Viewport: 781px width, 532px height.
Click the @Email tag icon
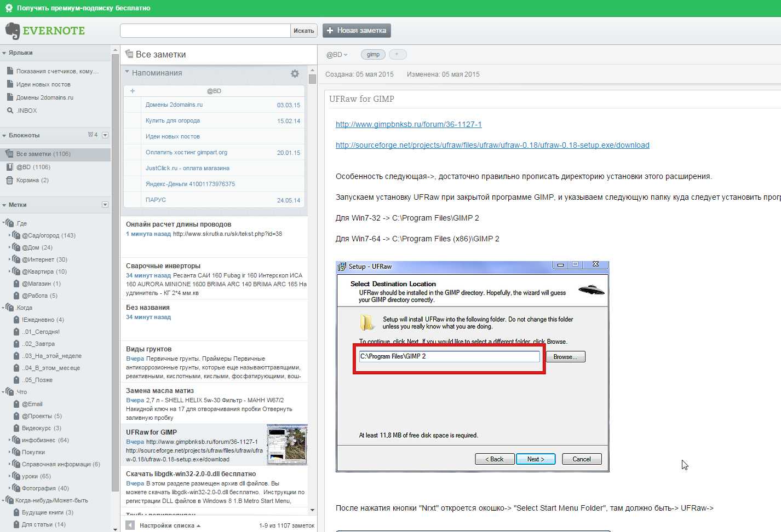pyautogui.click(x=16, y=404)
